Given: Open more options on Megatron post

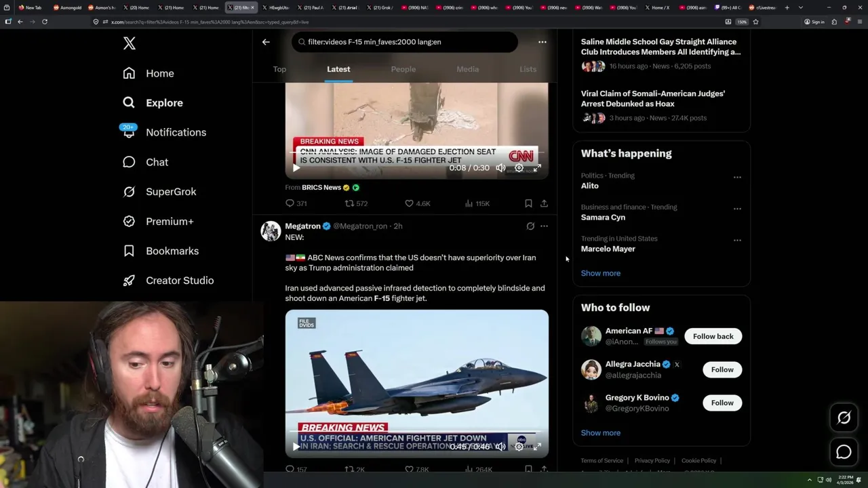Looking at the screenshot, I should coord(544,226).
